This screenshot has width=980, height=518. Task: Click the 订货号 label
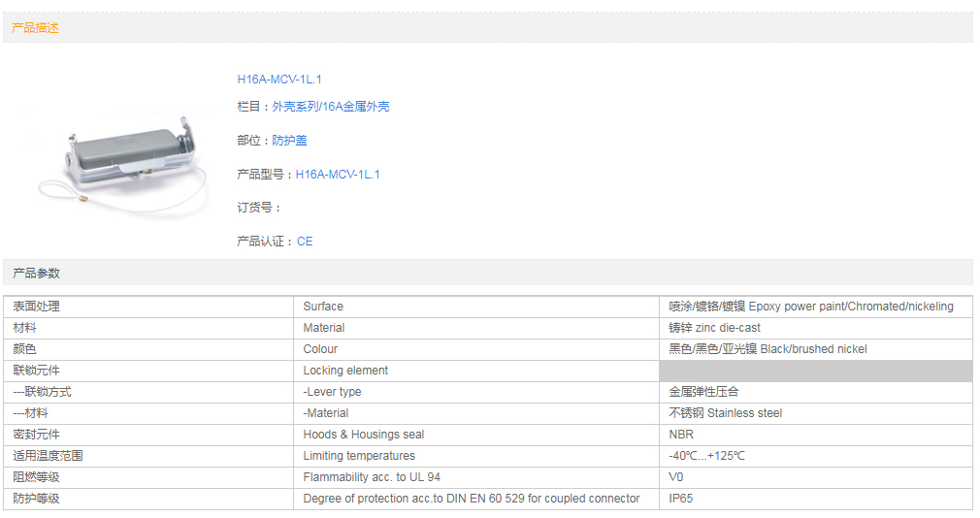[x=258, y=208]
